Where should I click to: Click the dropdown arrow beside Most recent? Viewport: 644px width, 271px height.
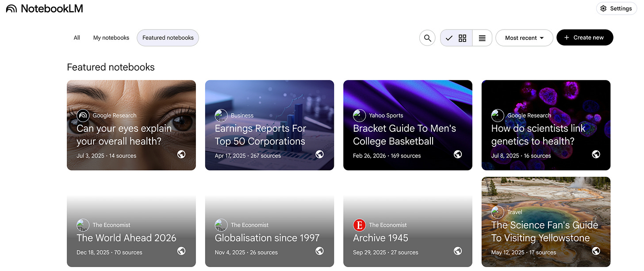pos(542,38)
